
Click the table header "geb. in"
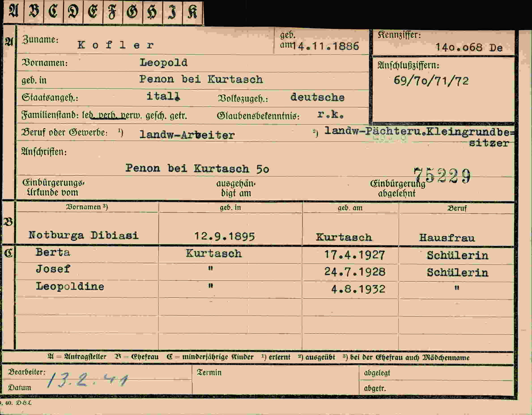230,207
